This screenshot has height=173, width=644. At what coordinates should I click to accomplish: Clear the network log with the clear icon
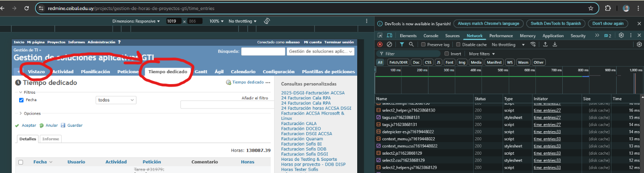coord(389,44)
